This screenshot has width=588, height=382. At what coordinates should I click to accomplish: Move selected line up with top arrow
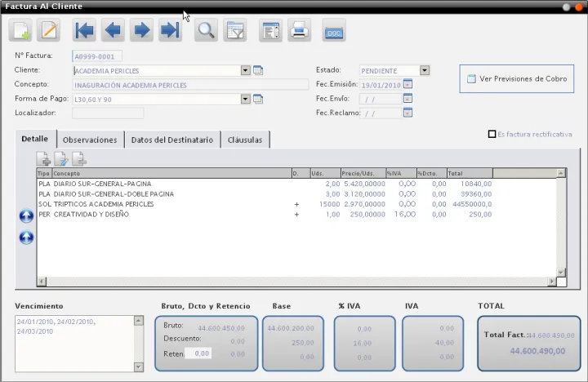coord(26,216)
